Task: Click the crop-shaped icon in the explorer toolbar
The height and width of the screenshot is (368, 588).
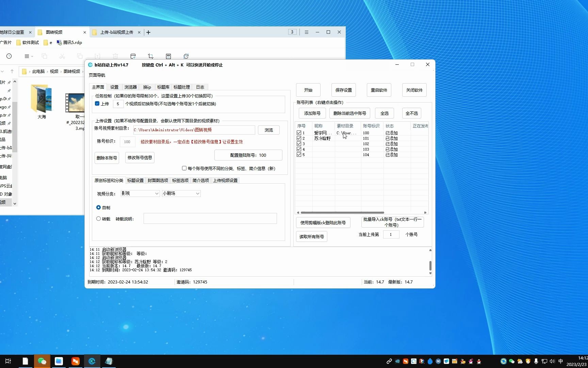Action: [x=151, y=56]
